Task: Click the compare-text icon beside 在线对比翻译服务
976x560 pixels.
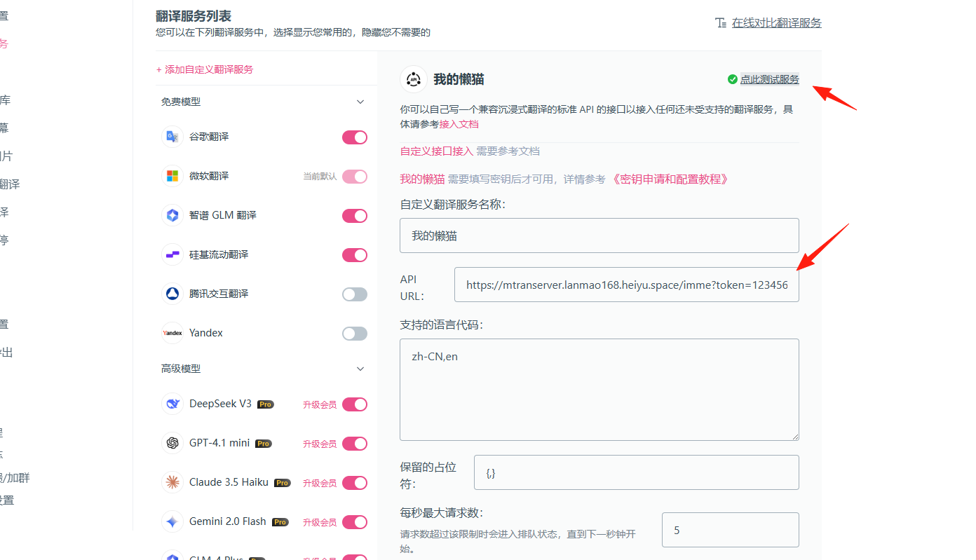Action: [x=721, y=22]
